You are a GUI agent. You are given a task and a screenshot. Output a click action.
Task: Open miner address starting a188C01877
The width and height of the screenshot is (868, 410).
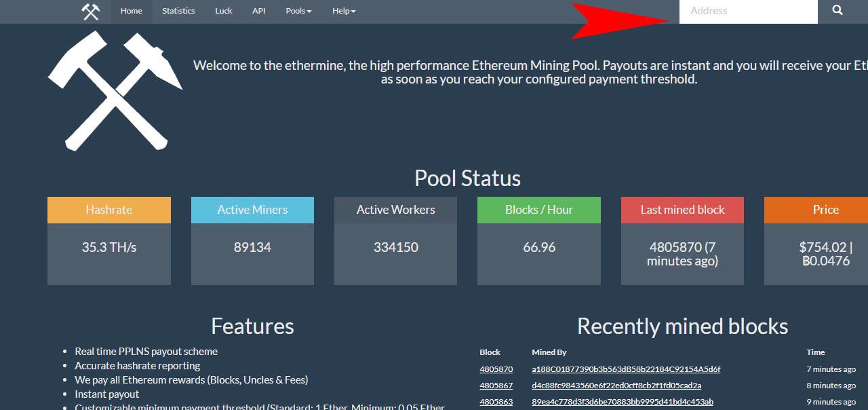626,369
